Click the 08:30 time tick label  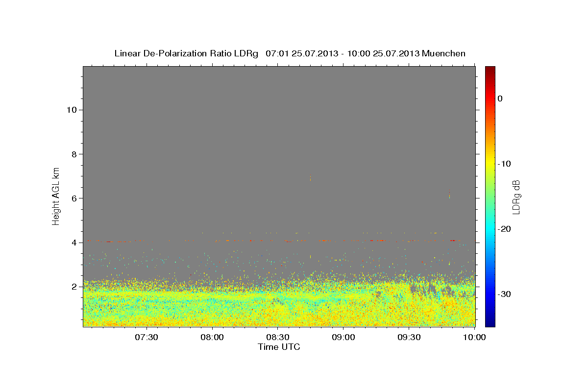click(x=278, y=337)
